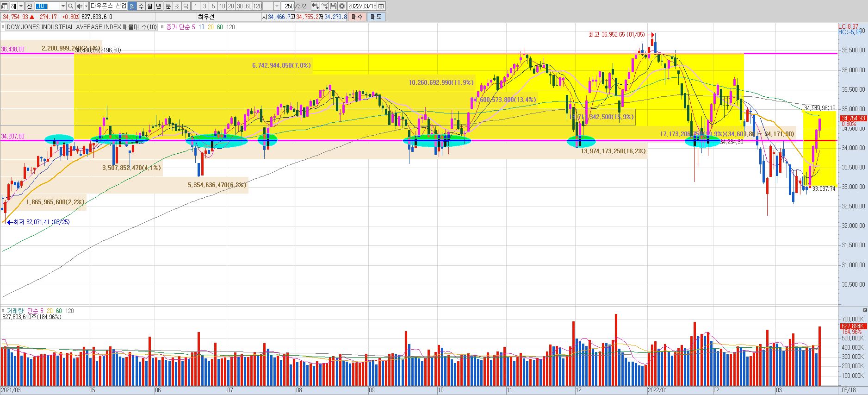
Task: Select the 분 minute period tab
Action: pos(168,6)
